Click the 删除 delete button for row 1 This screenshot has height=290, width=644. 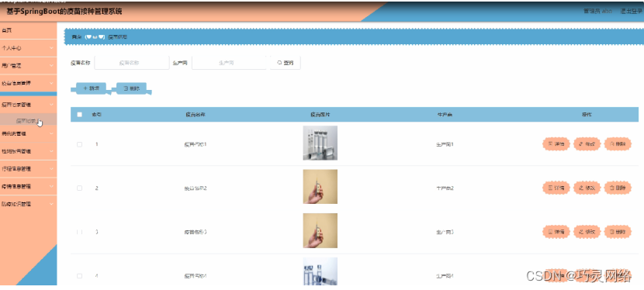(x=618, y=144)
